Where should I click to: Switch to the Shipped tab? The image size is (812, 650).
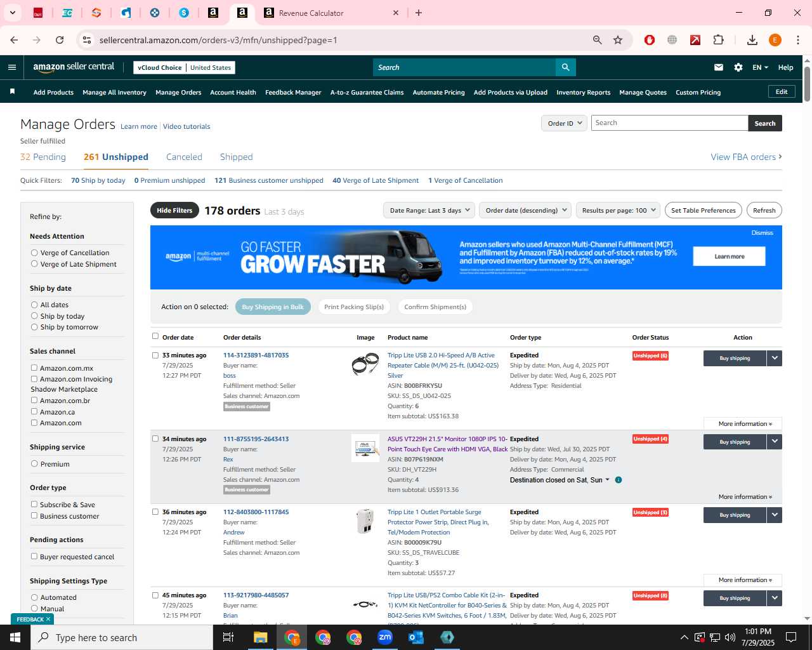236,157
